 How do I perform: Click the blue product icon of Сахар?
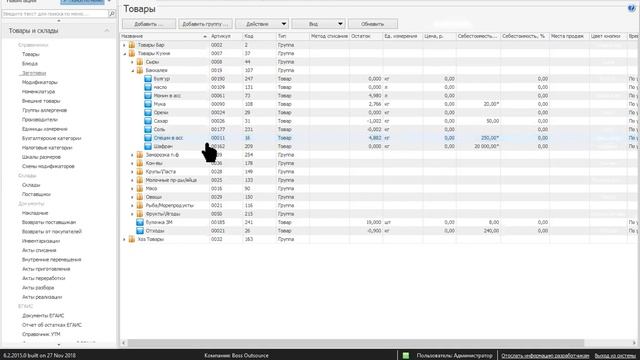point(148,121)
